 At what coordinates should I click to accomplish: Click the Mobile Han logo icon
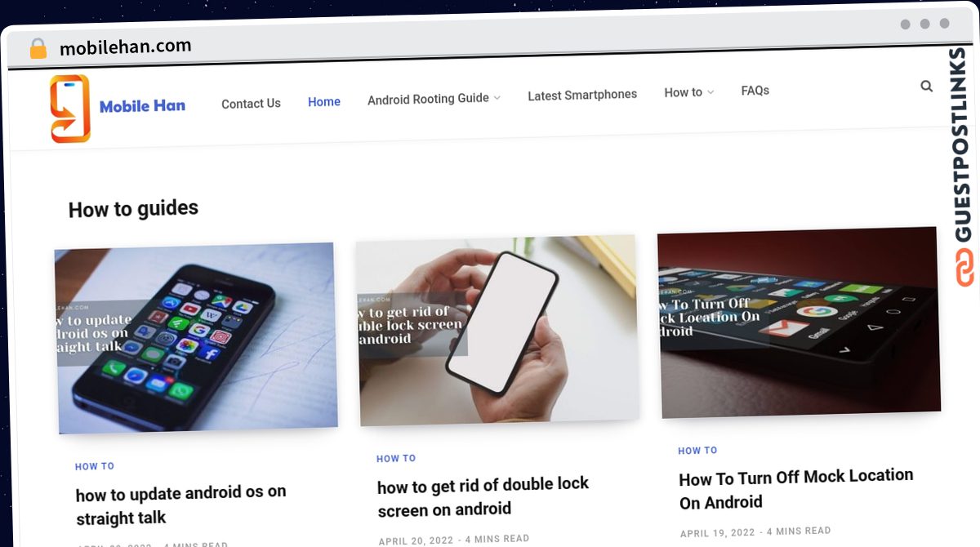pyautogui.click(x=70, y=109)
